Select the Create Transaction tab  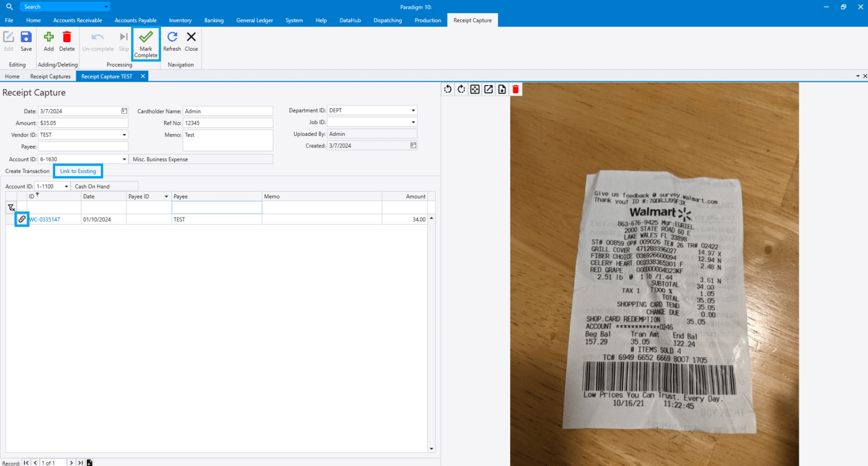click(27, 171)
